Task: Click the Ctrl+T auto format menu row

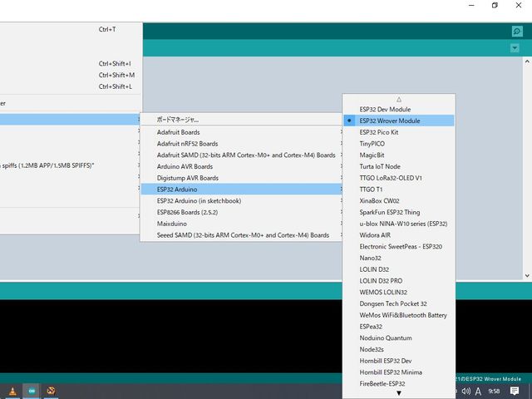Action: pos(70,30)
